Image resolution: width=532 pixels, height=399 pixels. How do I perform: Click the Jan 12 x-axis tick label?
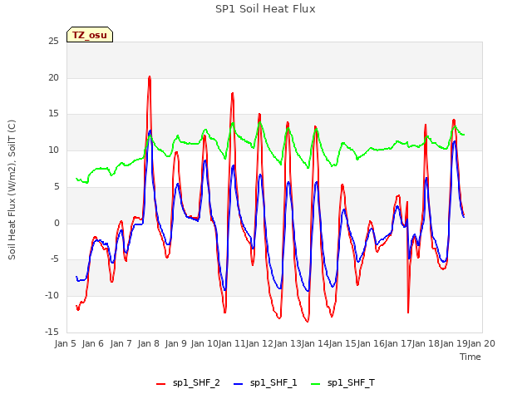tap(259, 343)
